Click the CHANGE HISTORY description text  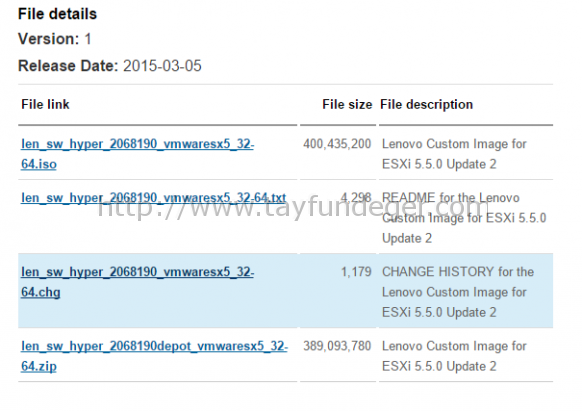458,292
